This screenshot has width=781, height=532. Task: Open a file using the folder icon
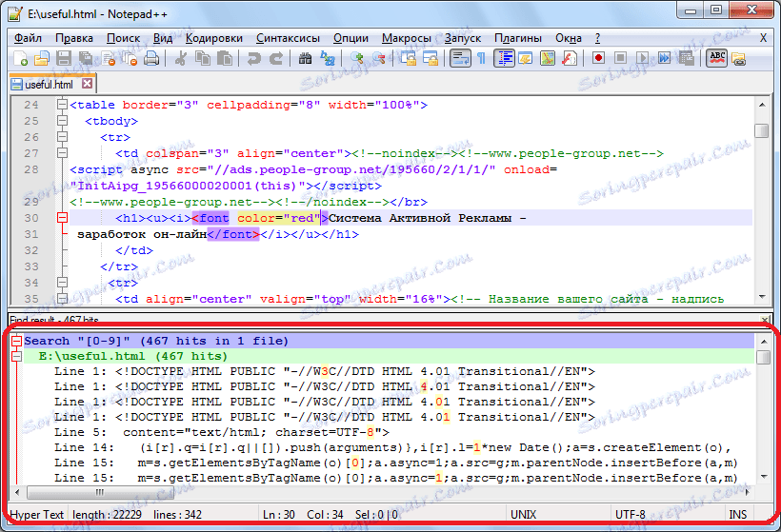click(x=43, y=59)
